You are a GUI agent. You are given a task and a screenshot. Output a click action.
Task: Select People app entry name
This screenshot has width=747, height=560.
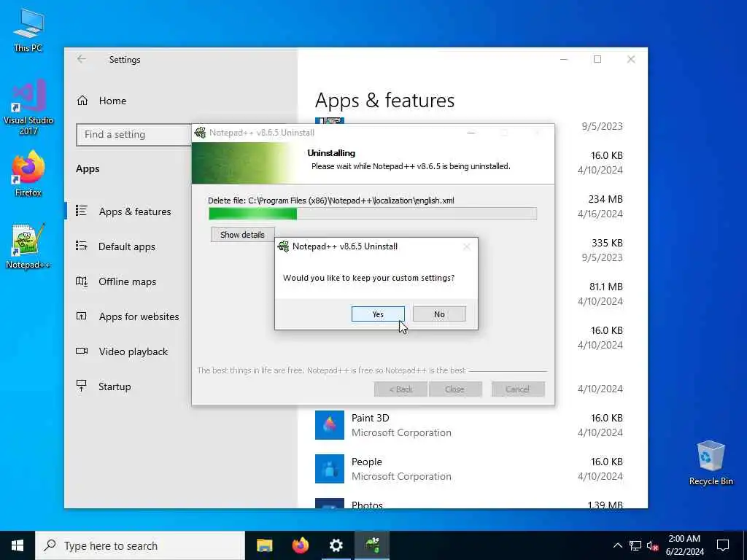(x=367, y=462)
